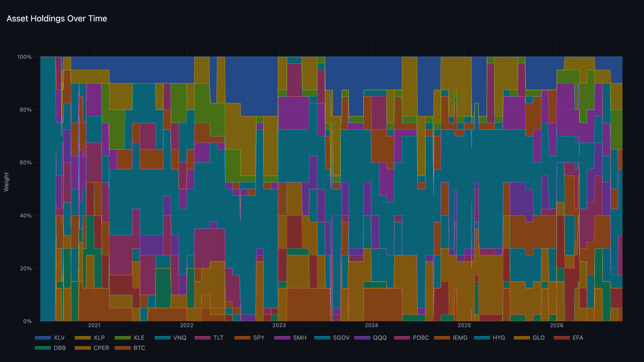Click the Asset Holdings Over Time title

pos(57,19)
